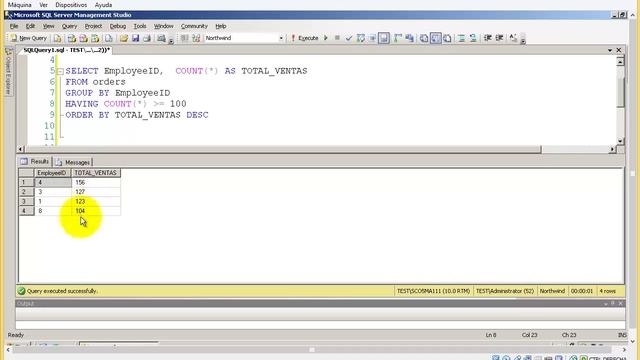Open the Window menu
This screenshot has width=640, height=360.
(x=164, y=26)
